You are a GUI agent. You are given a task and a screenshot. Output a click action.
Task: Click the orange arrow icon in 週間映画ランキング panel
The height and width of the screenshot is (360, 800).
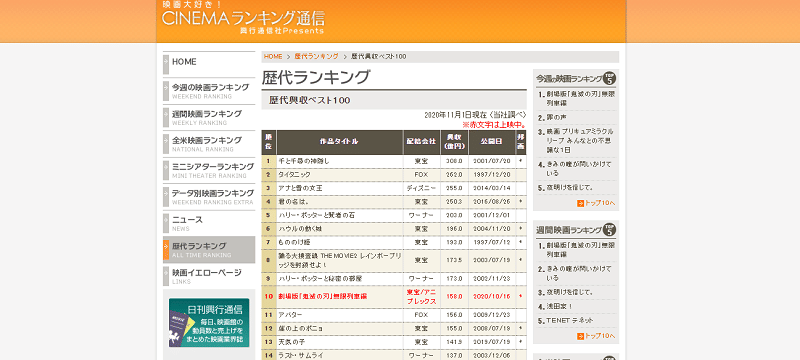coord(580,336)
